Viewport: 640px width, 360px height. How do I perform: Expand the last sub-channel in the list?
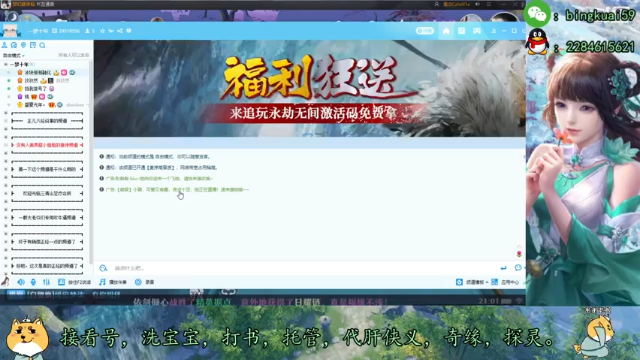6,266
